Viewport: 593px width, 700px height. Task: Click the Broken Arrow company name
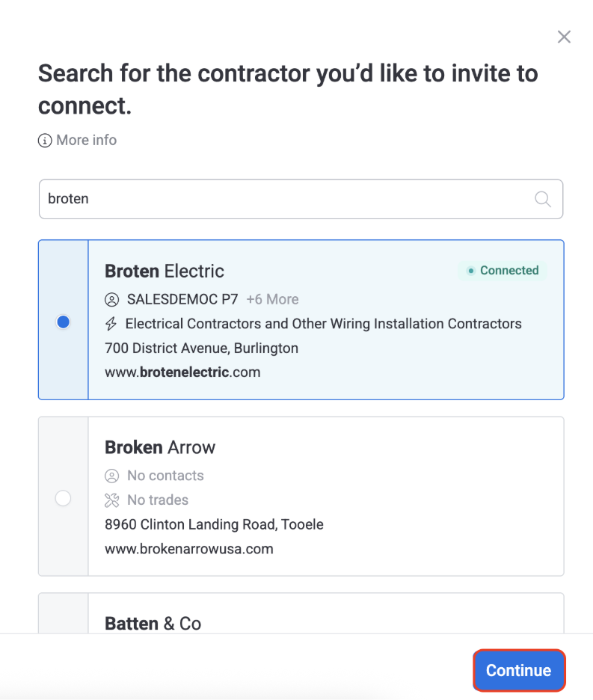pyautogui.click(x=160, y=448)
